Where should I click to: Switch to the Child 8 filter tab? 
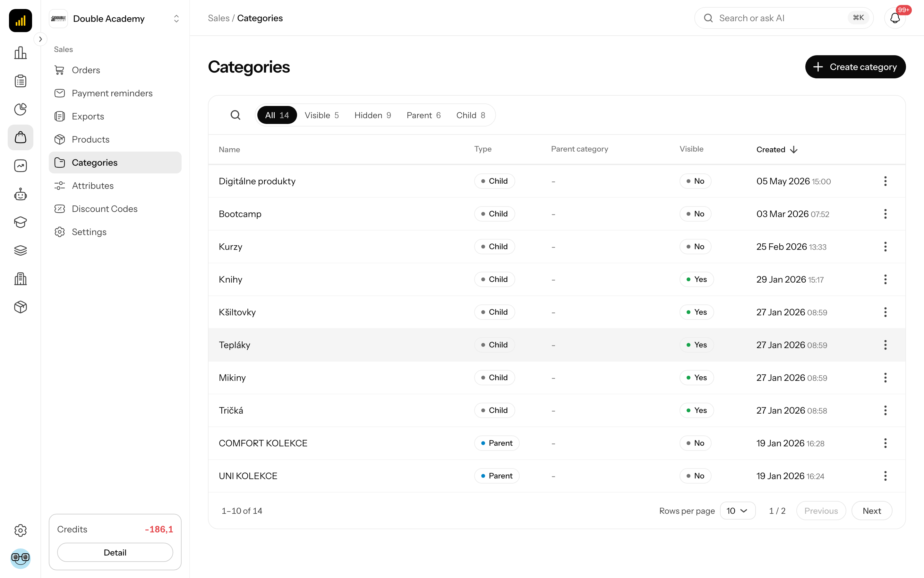click(x=471, y=115)
